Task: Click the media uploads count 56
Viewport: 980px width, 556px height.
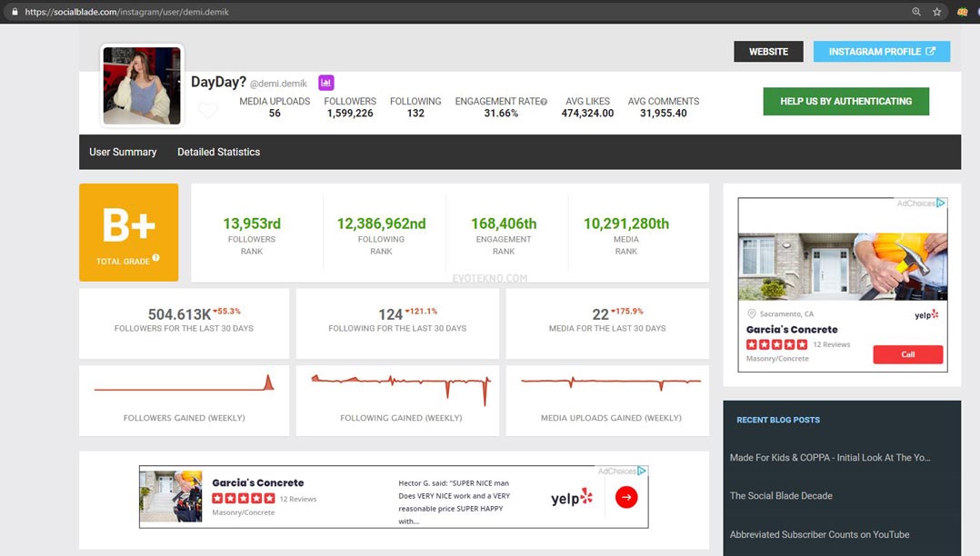Action: pyautogui.click(x=275, y=113)
